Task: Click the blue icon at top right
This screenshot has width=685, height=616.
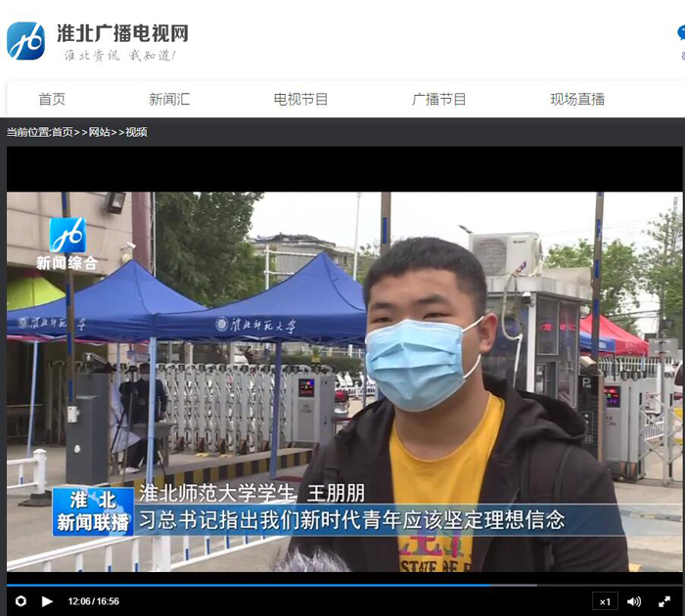Action: pos(680,34)
